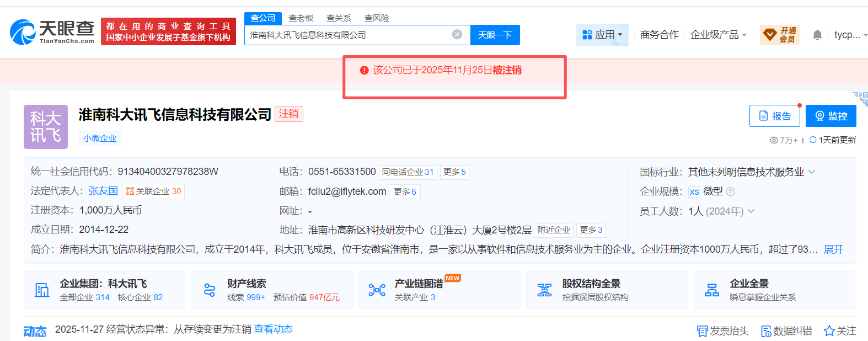The height and width of the screenshot is (341, 868).
Task: Open legal representative 张友国 link
Action: point(103,191)
